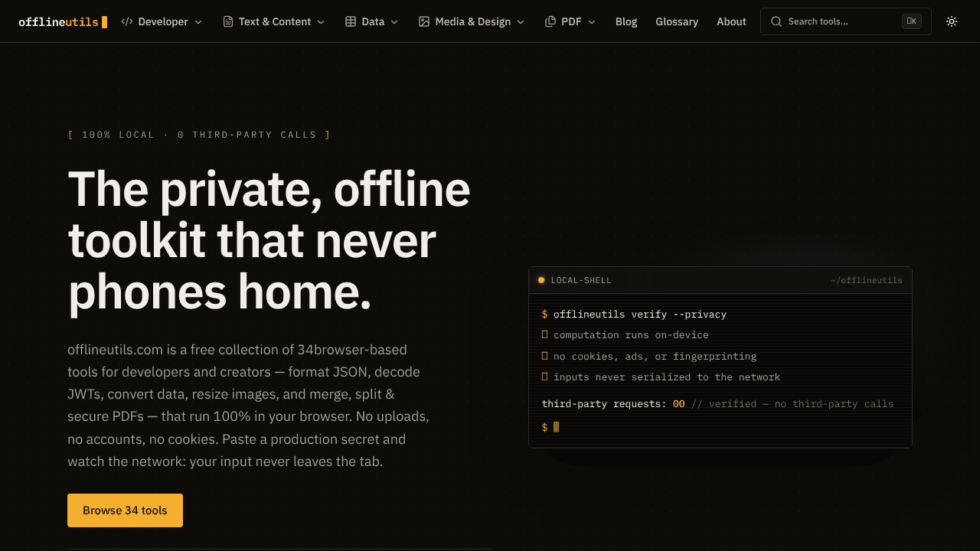Click 'inputs never serialized to the network'

(x=667, y=377)
